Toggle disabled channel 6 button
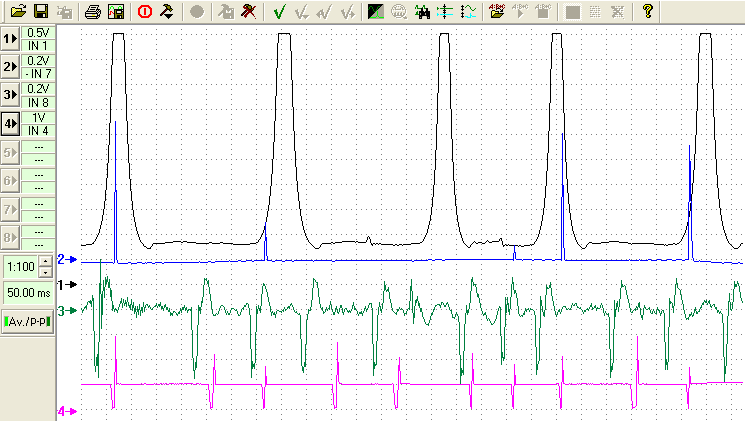This screenshot has width=745, height=421. point(10,181)
